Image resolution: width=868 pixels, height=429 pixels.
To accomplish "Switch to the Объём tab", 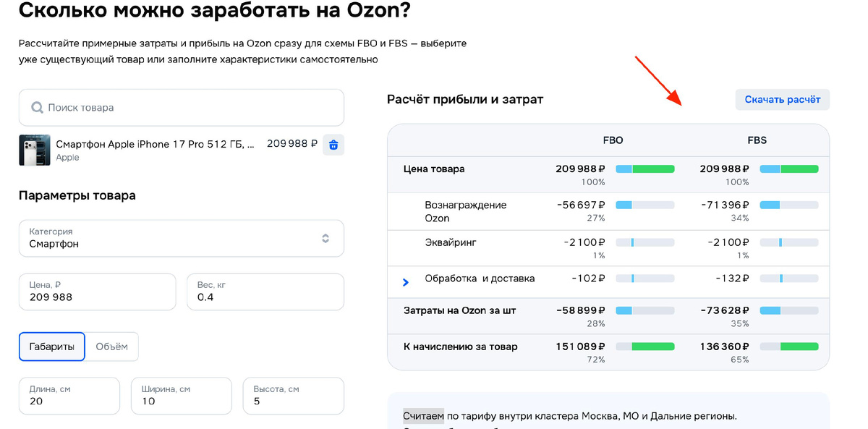I will (x=112, y=347).
